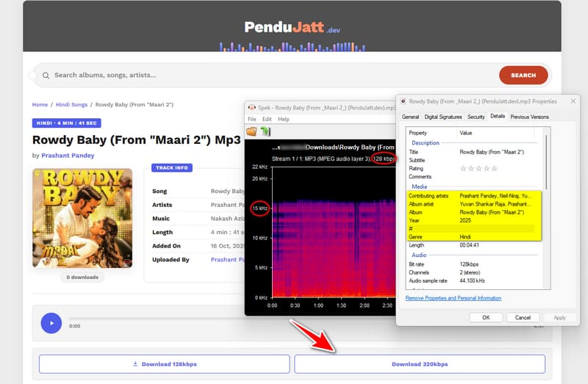Click the search magnifier icon
The width and height of the screenshot is (588, 384).
pos(46,76)
